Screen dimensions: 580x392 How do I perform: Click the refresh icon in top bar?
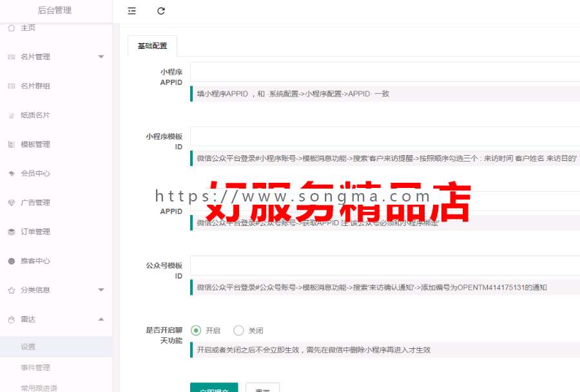click(161, 11)
